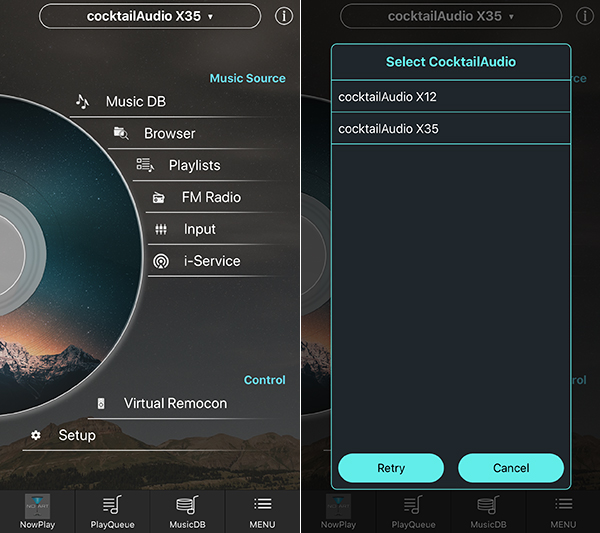600x533 pixels.
Task: Open MENU tab on left screen
Action: tap(262, 512)
